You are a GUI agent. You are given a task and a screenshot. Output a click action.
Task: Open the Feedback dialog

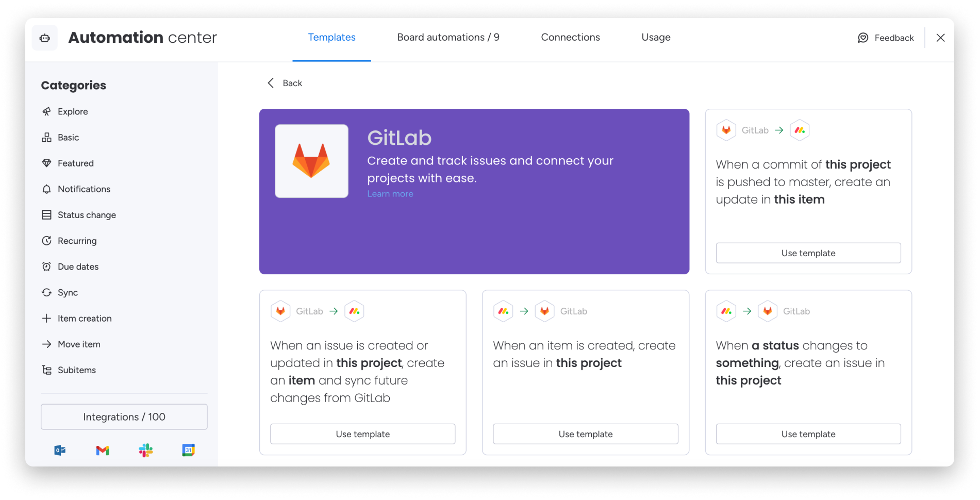(885, 37)
